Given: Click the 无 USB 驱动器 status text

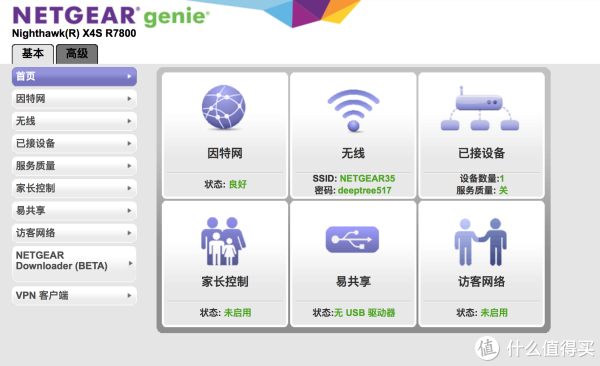Looking at the screenshot, I should (x=365, y=313).
